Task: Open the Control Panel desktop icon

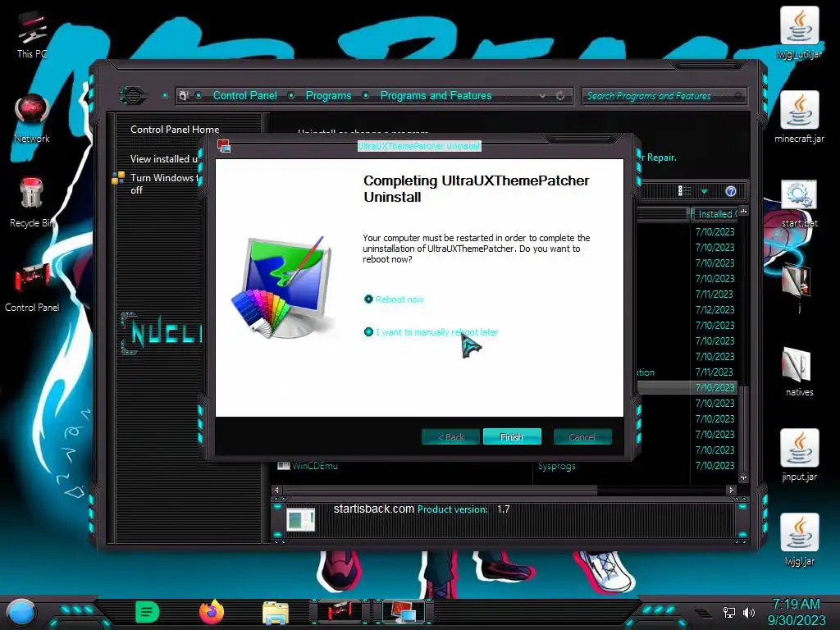Action: coord(32,288)
